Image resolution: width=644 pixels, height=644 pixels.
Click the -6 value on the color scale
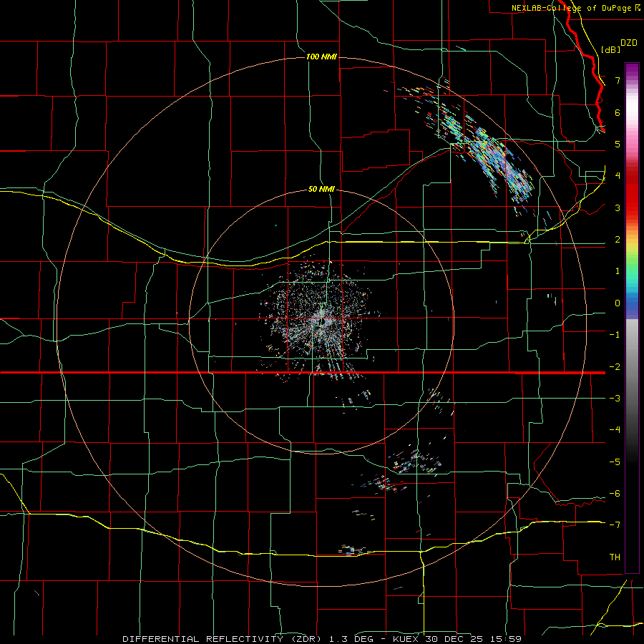click(x=615, y=494)
